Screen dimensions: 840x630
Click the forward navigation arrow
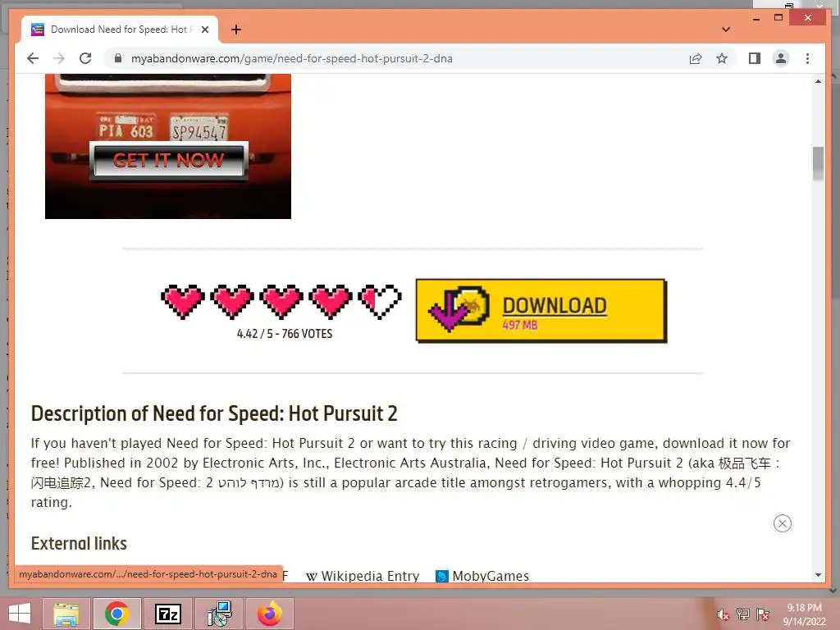click(59, 58)
